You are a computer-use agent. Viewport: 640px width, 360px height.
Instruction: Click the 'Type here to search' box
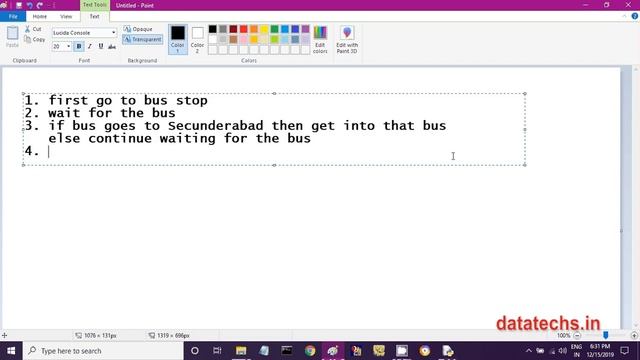(x=103, y=351)
